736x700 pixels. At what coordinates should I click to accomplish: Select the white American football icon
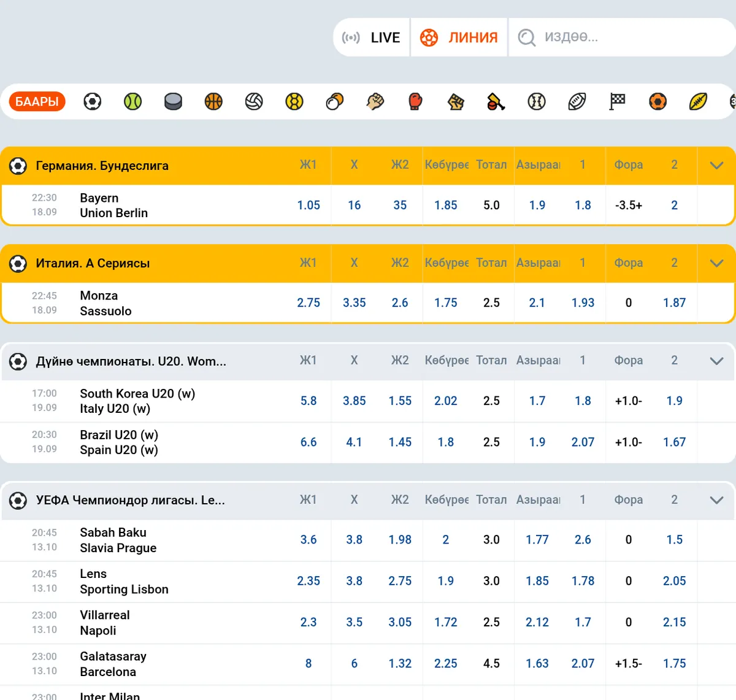(x=577, y=101)
